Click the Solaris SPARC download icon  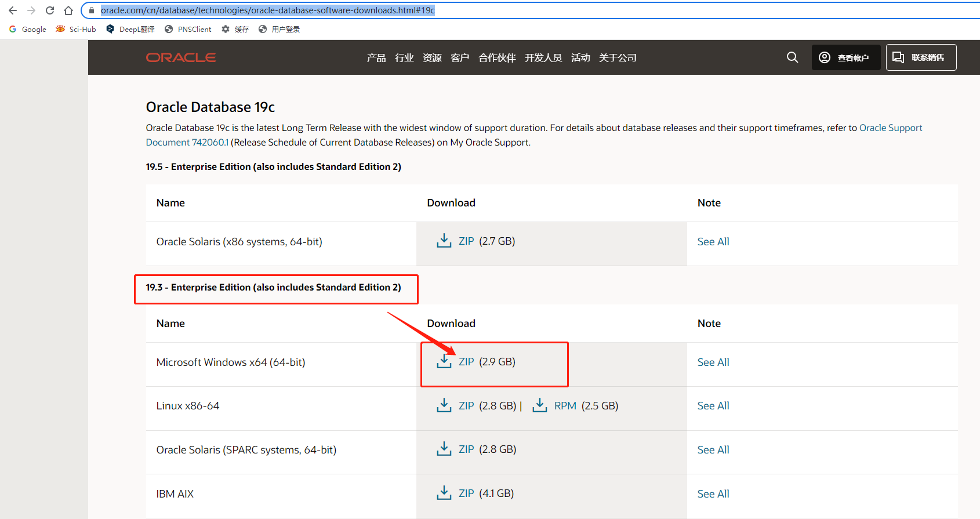(x=444, y=449)
